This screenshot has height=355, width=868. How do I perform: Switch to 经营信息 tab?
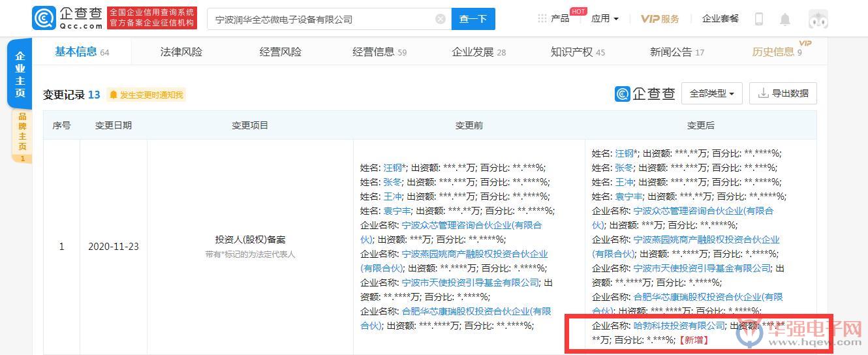(379, 52)
